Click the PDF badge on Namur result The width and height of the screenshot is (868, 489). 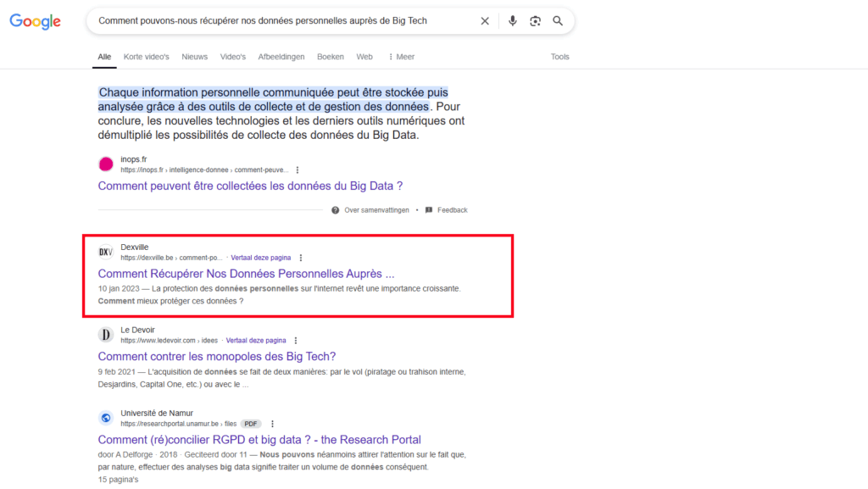click(x=251, y=424)
